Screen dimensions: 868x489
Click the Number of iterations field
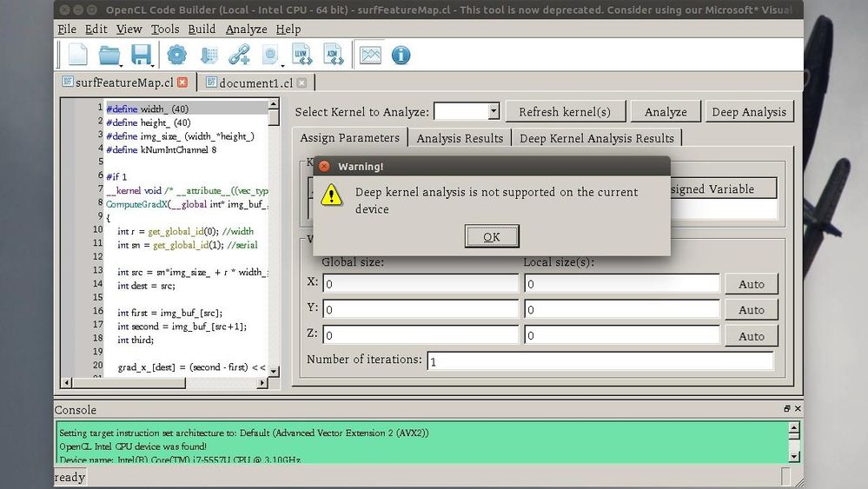pyautogui.click(x=600, y=361)
